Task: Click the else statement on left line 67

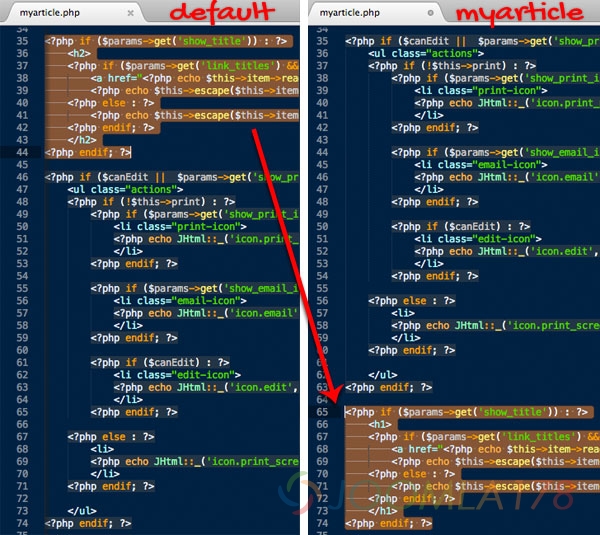Action: click(x=114, y=437)
